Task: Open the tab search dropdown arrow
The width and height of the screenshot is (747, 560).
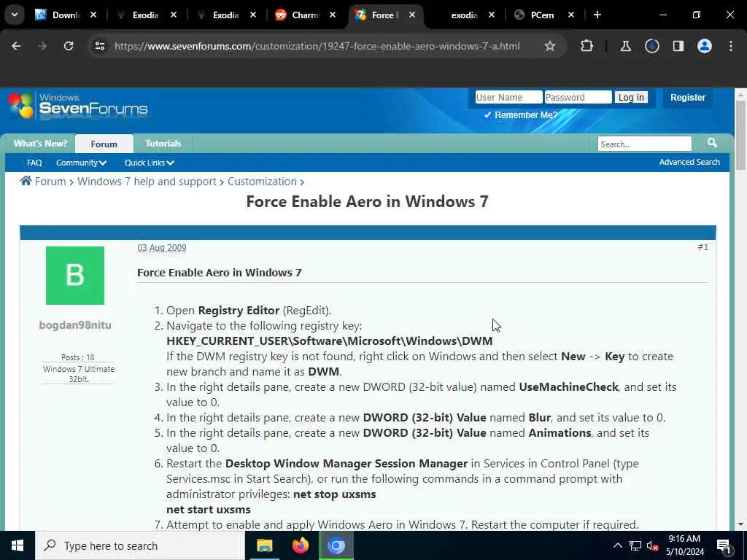Action: point(15,15)
